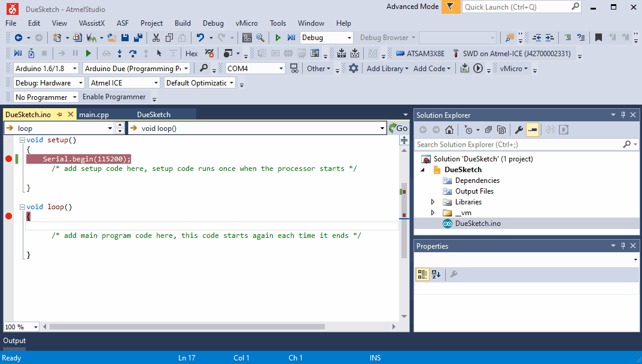Viewport: 642px width, 364px height.
Task: Click the Add Code button
Action: click(431, 68)
